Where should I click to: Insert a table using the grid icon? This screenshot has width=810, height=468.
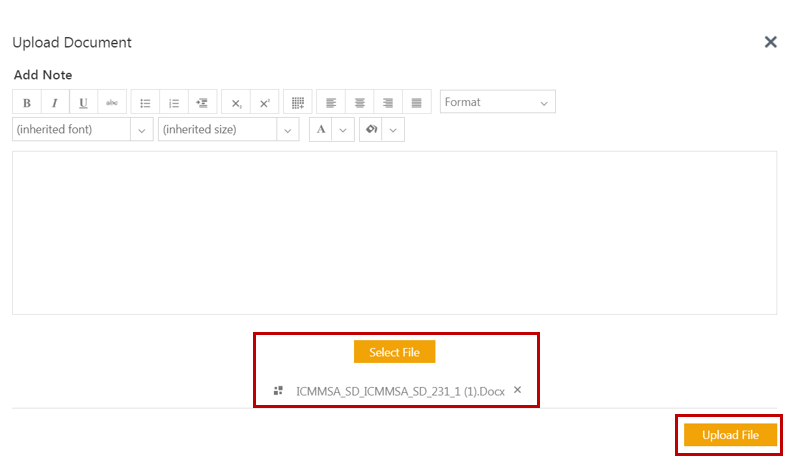pyautogui.click(x=297, y=103)
